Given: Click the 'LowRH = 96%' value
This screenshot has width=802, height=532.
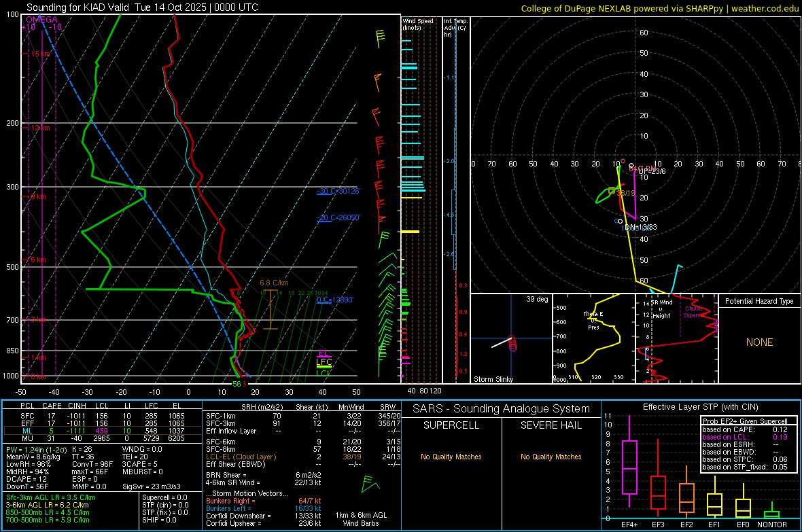Looking at the screenshot, I should pos(29,464).
